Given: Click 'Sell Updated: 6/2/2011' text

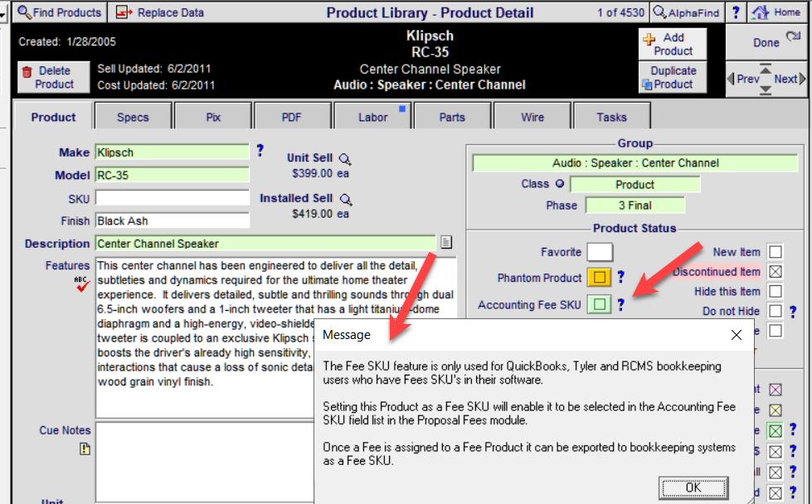Looking at the screenshot, I should [x=153, y=68].
